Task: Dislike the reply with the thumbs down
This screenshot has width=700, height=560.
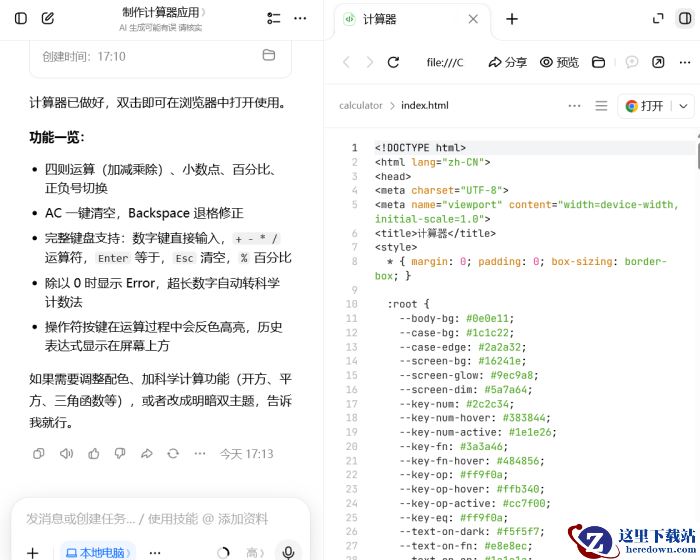Action: click(120, 454)
